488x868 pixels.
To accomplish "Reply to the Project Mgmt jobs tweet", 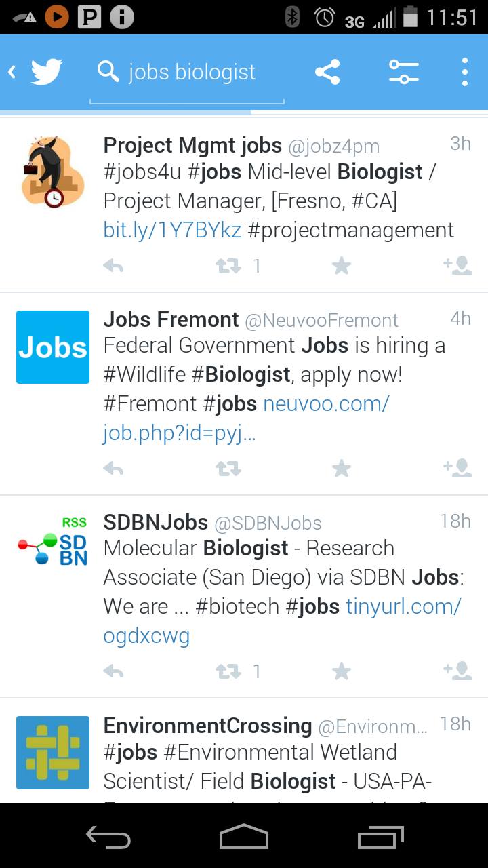I will [x=113, y=266].
